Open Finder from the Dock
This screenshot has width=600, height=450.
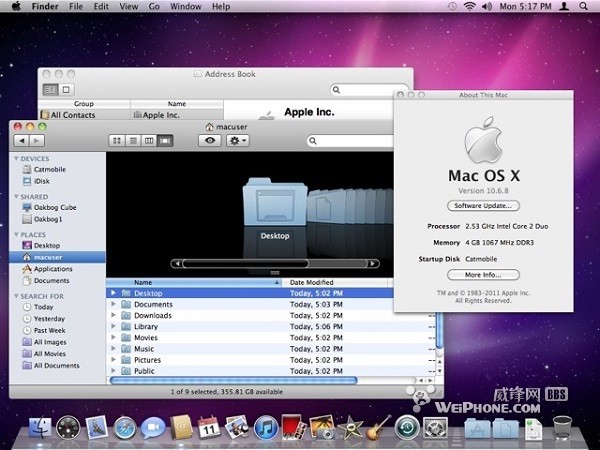pos(40,427)
